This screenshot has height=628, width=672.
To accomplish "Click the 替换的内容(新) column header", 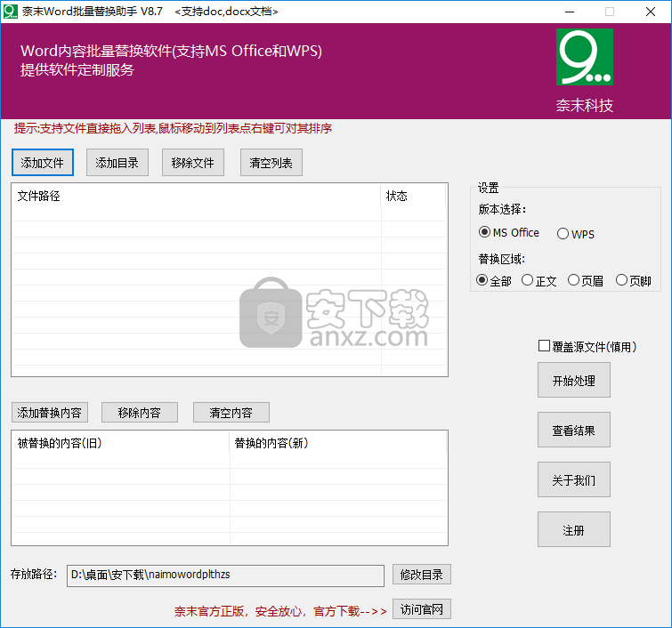I will point(338,443).
